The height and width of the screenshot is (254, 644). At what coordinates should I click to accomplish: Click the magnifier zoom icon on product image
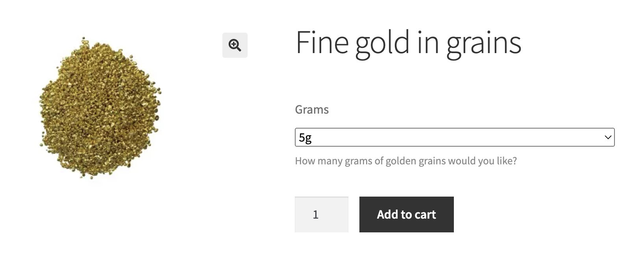pyautogui.click(x=235, y=45)
